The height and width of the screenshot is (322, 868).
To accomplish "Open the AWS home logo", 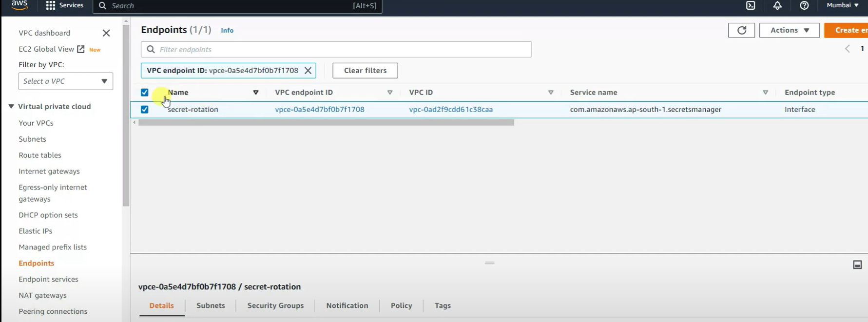I will click(x=19, y=5).
